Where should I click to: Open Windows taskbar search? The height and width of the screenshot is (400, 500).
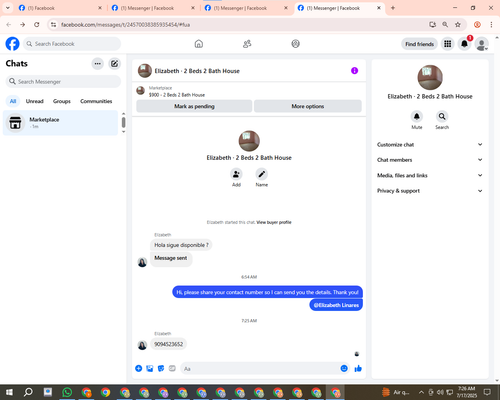(x=28, y=392)
